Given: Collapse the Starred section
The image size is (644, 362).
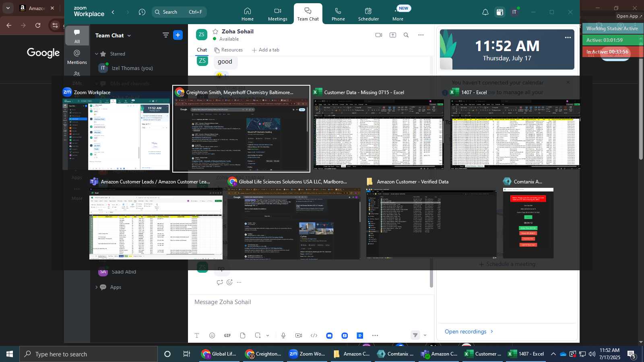Looking at the screenshot, I should click(97, 54).
